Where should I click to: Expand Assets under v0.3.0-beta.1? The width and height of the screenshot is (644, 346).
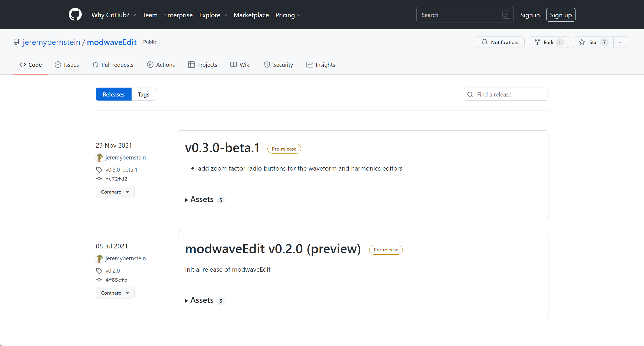(x=202, y=199)
